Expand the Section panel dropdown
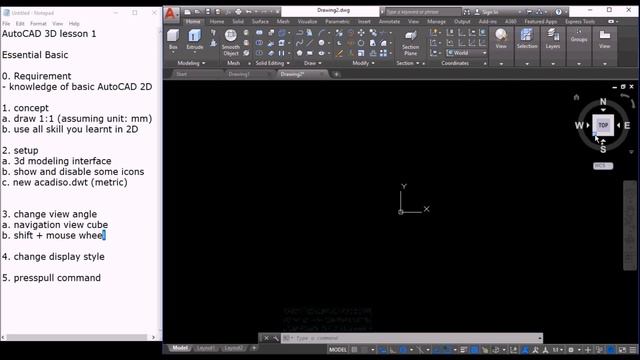 pyautogui.click(x=408, y=63)
